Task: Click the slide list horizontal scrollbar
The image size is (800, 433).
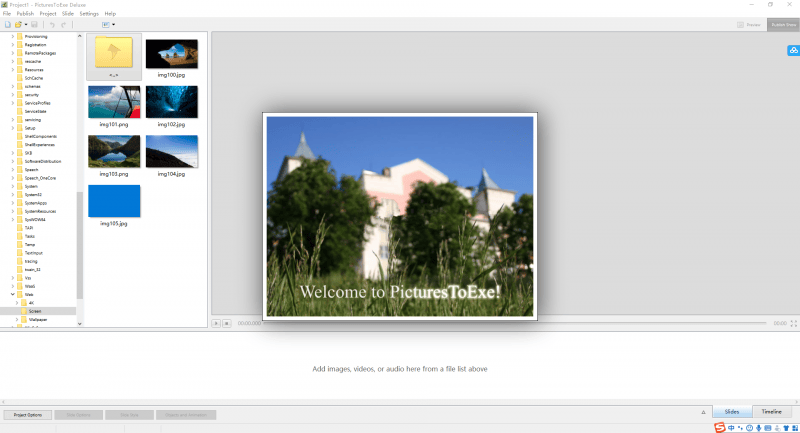Action: tap(400, 402)
